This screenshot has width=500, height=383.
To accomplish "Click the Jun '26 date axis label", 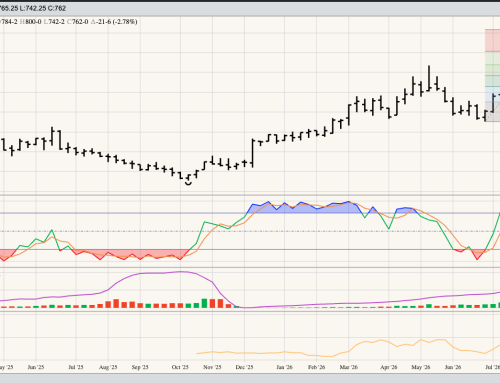I will [453, 367].
